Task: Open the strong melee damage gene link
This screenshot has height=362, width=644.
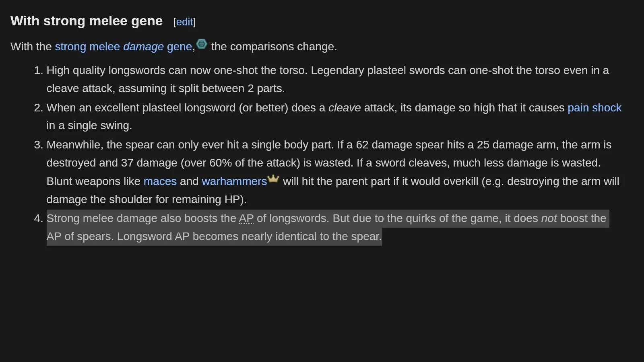Action: 123,47
